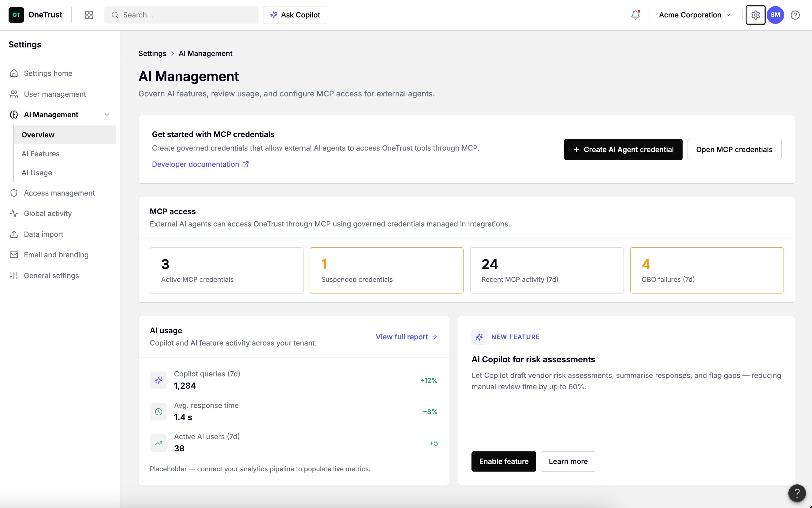Click the 1,284 Copilot queries value

pyautogui.click(x=185, y=386)
